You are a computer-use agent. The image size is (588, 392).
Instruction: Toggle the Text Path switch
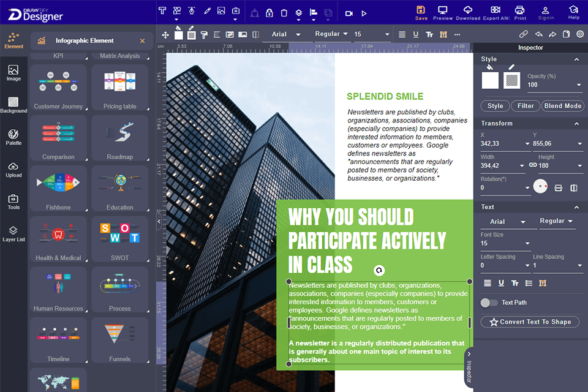pos(489,303)
